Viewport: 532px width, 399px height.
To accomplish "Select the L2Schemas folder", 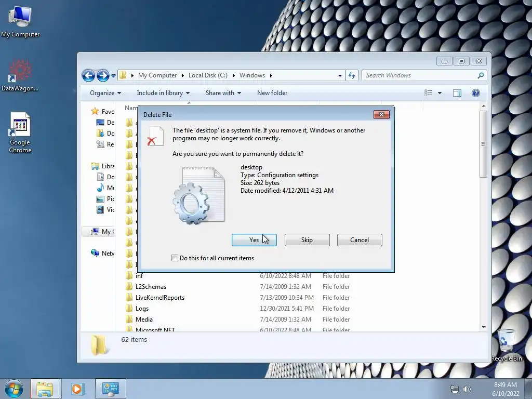I will 151,287.
